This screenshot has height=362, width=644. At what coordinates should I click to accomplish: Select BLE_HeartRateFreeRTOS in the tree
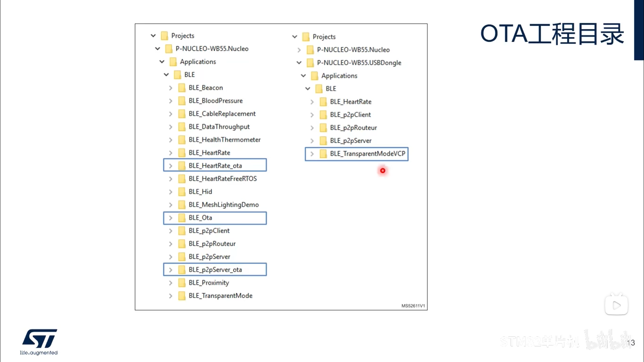coord(222,179)
